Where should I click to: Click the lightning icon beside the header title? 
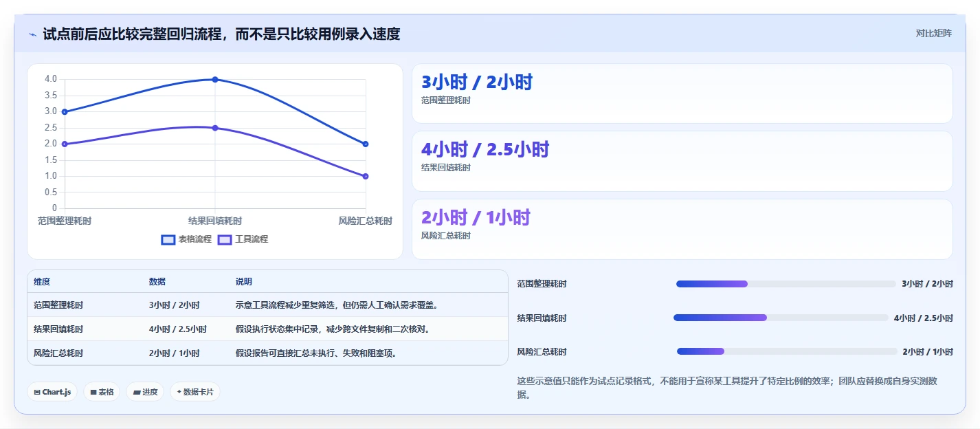32,34
